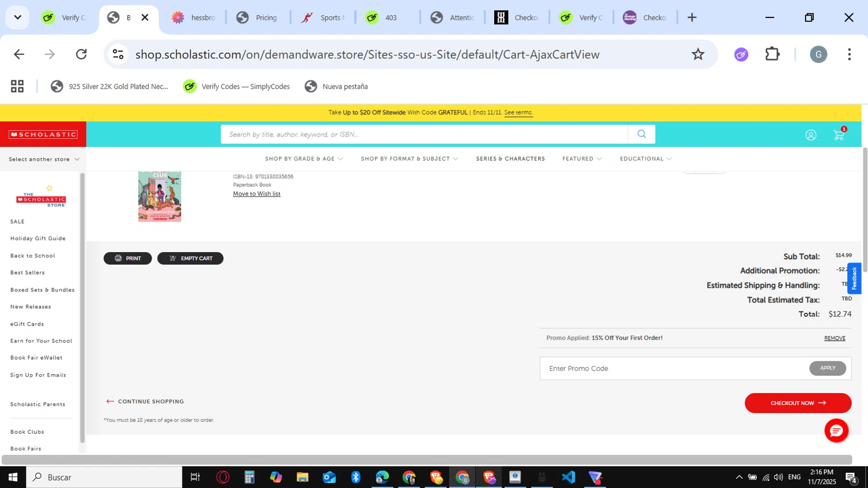Click the book cover thumbnail
868x488 pixels.
click(160, 197)
